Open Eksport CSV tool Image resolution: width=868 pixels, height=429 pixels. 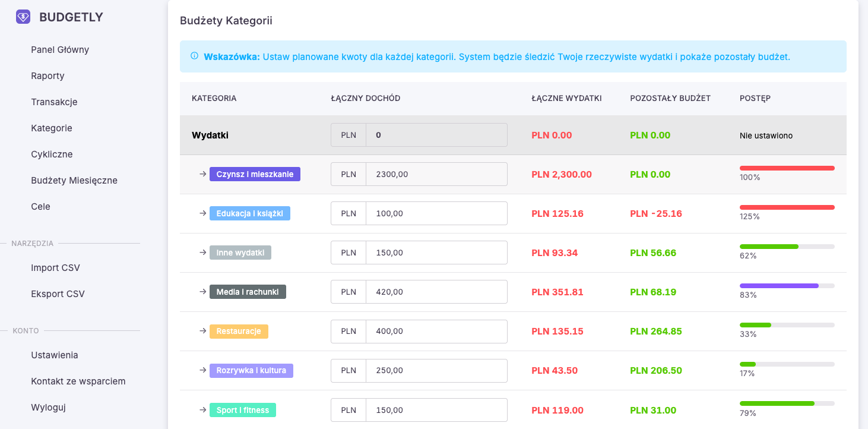click(x=58, y=294)
